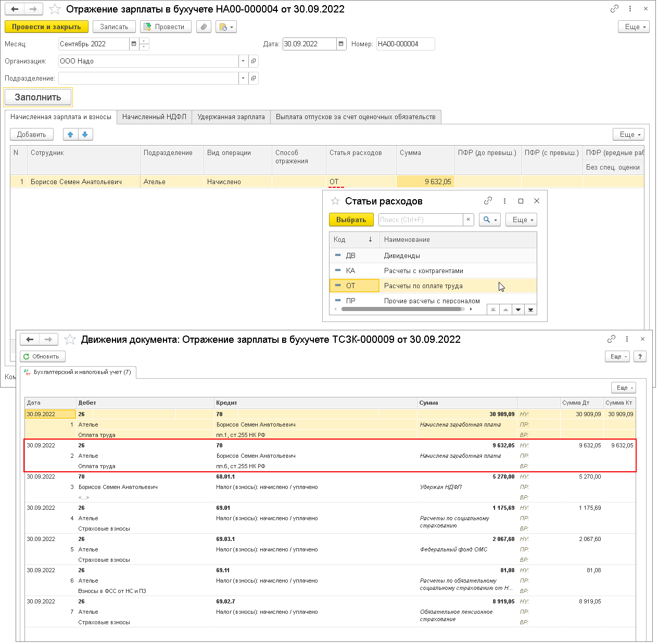The width and height of the screenshot is (658, 644).
Task: Jump to the first row of the Статьи расходов list
Action: 493,310
